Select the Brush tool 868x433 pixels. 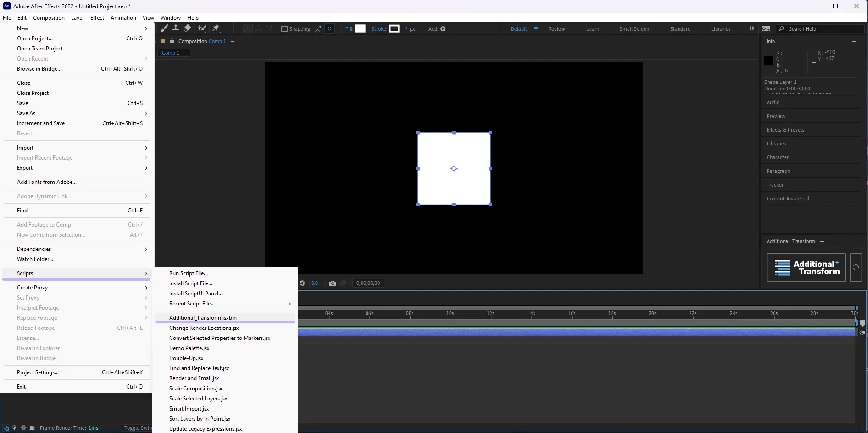[164, 28]
